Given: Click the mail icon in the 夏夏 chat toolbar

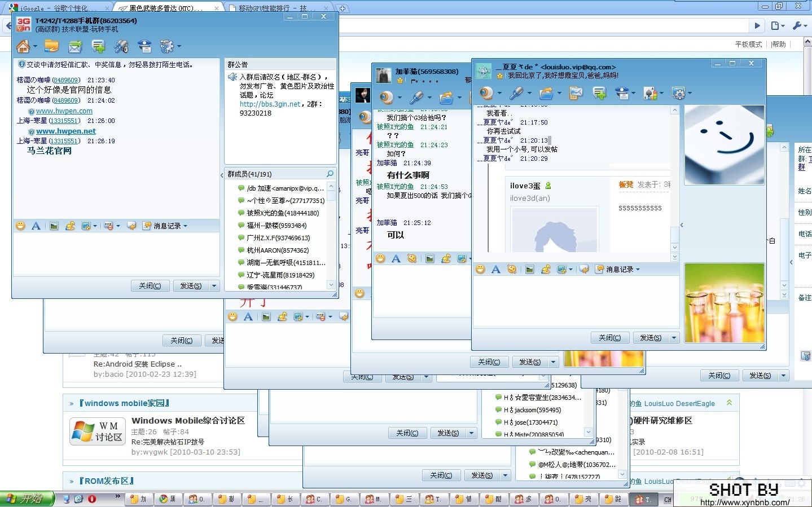Looking at the screenshot, I should click(x=576, y=93).
